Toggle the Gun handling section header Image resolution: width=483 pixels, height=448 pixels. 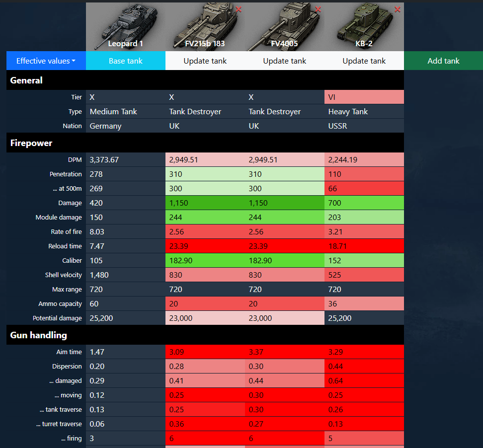tap(38, 335)
